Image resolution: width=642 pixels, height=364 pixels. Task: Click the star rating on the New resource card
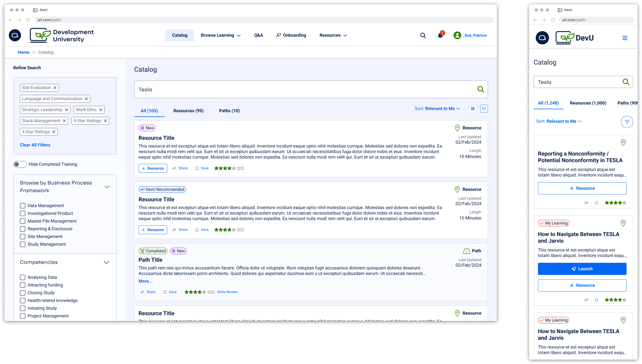[x=225, y=168]
